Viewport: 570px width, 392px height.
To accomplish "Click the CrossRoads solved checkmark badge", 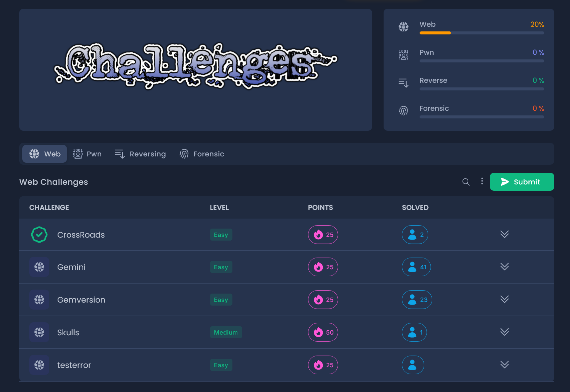I will click(x=39, y=235).
